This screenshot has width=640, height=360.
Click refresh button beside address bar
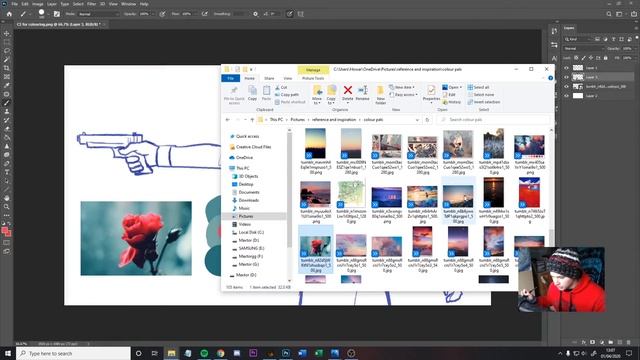pyautogui.click(x=427, y=120)
